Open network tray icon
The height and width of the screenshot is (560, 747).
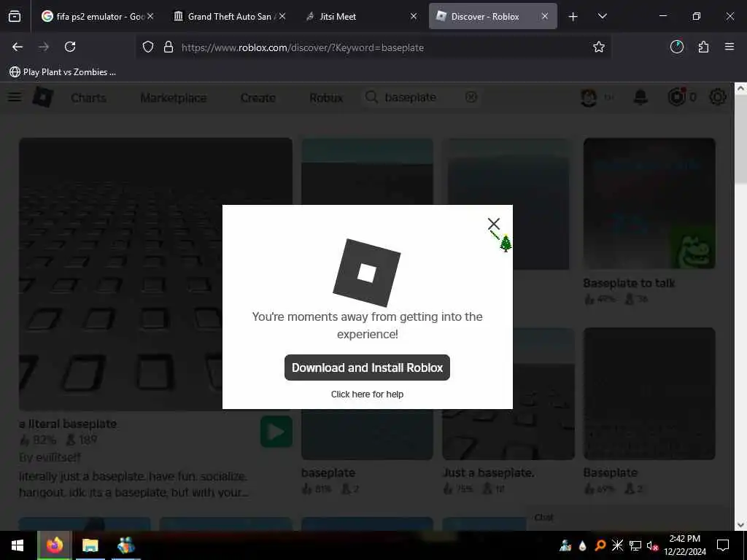coord(635,545)
